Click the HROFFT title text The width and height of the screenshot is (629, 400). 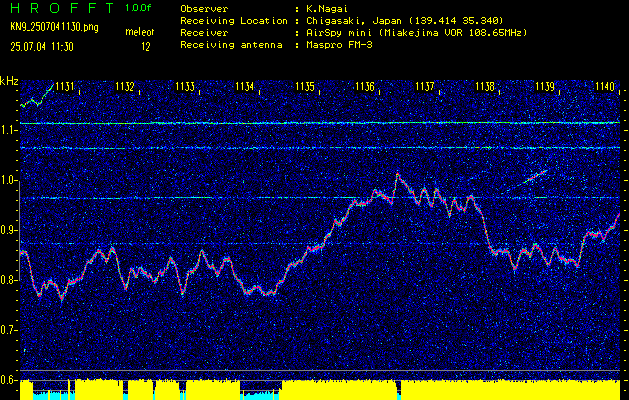click(62, 8)
